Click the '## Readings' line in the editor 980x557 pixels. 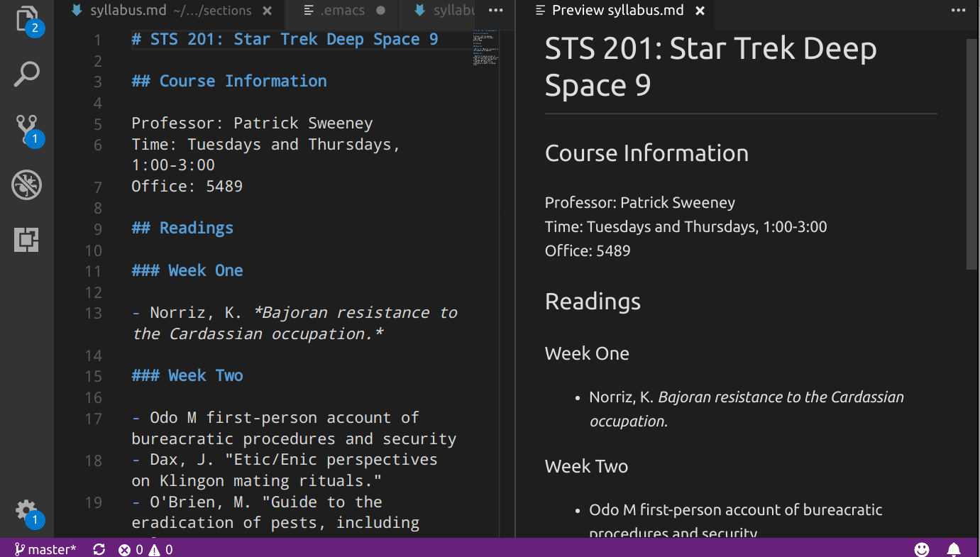[x=182, y=228]
